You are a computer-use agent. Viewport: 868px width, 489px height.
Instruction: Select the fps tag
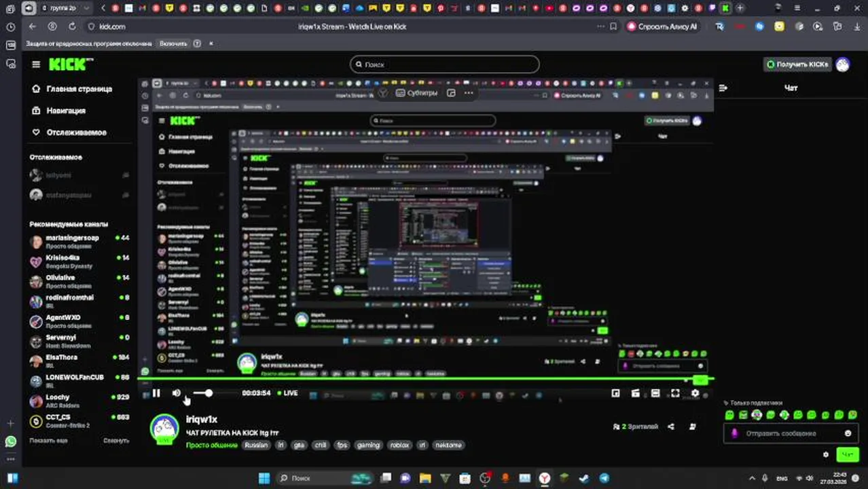pyautogui.click(x=342, y=446)
